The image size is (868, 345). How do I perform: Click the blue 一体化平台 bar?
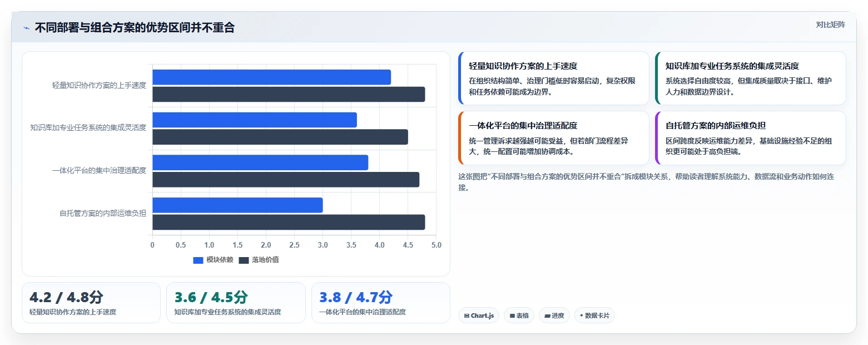tap(260, 162)
